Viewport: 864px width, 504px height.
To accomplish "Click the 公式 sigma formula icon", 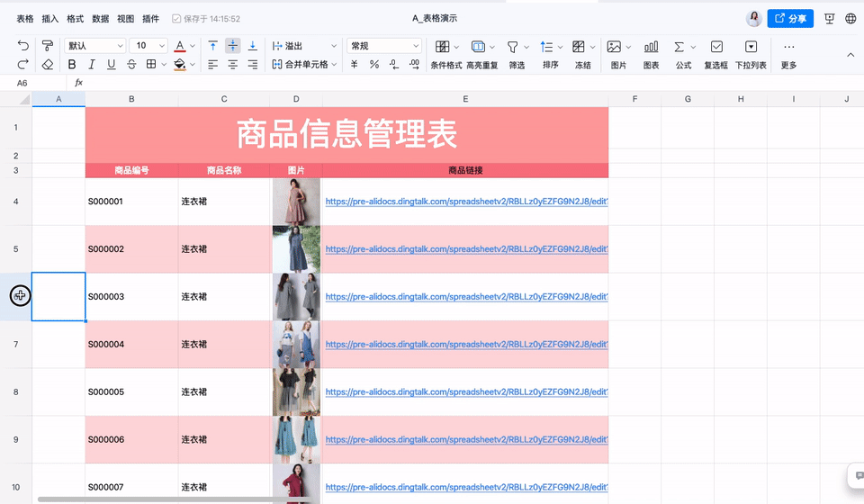I will pyautogui.click(x=679, y=47).
